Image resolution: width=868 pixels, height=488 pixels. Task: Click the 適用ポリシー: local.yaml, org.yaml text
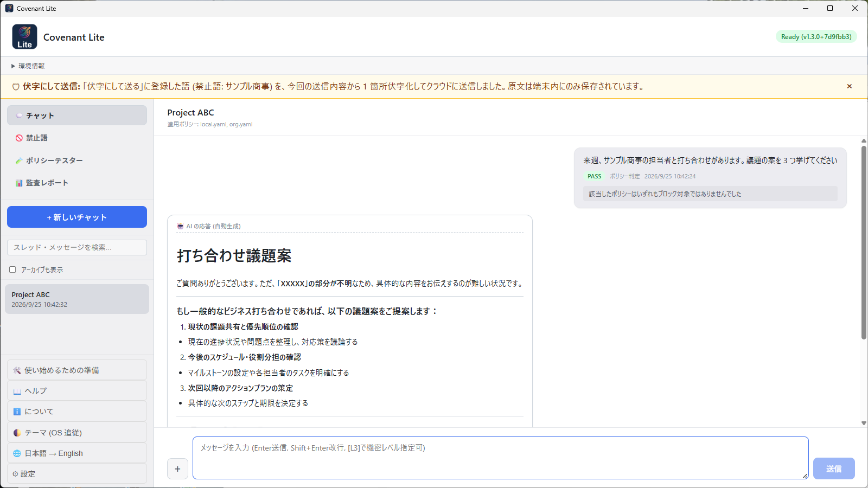pyautogui.click(x=210, y=124)
